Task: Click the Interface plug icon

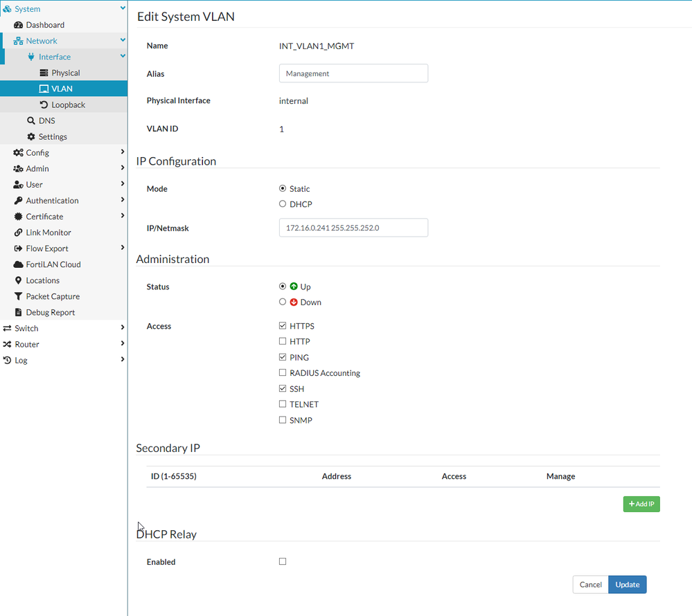Action: coord(31,57)
